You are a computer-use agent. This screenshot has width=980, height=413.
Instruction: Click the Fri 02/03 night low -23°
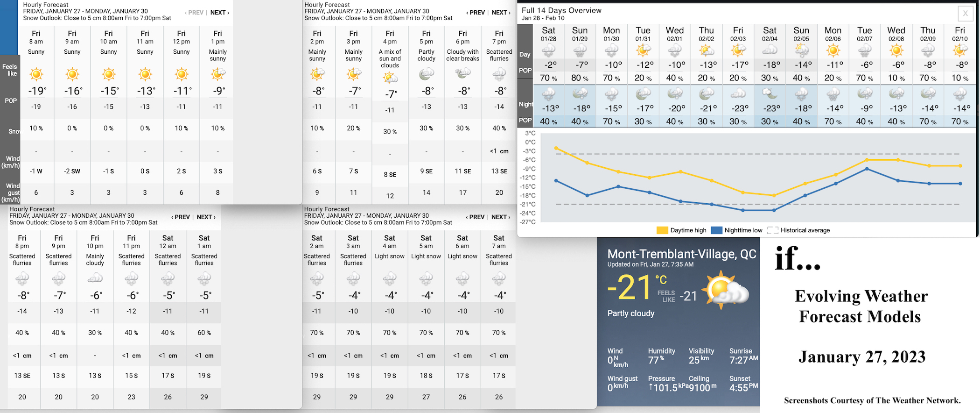coord(738,108)
